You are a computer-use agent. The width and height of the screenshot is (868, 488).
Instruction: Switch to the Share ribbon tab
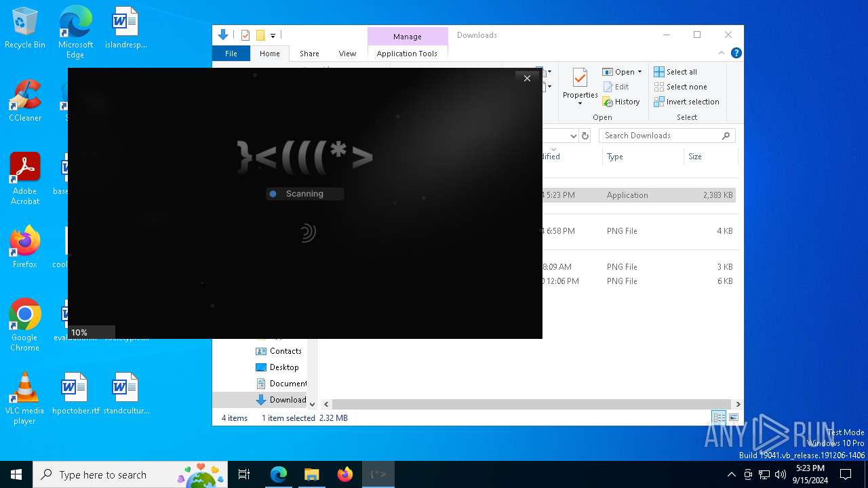click(309, 54)
